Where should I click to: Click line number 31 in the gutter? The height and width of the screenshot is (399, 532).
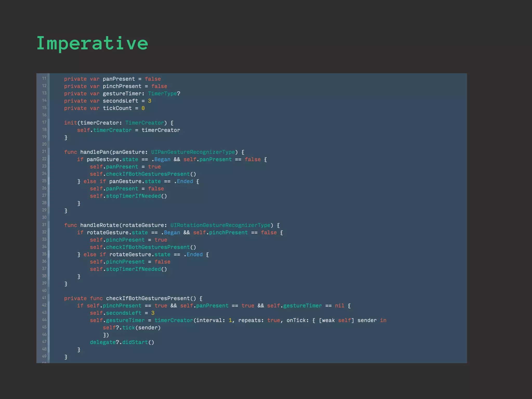(44, 225)
